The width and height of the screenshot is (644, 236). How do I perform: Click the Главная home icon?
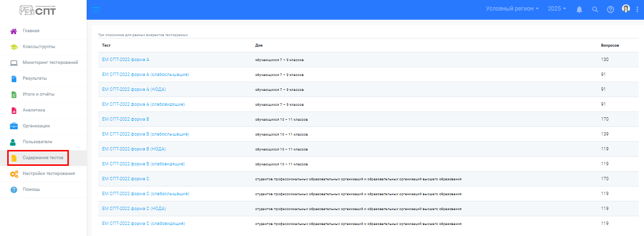coord(14,31)
